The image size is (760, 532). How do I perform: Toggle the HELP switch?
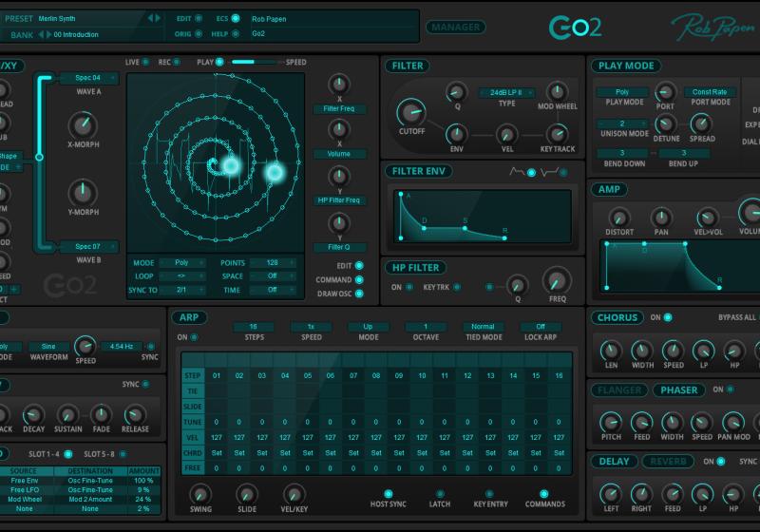[236, 34]
